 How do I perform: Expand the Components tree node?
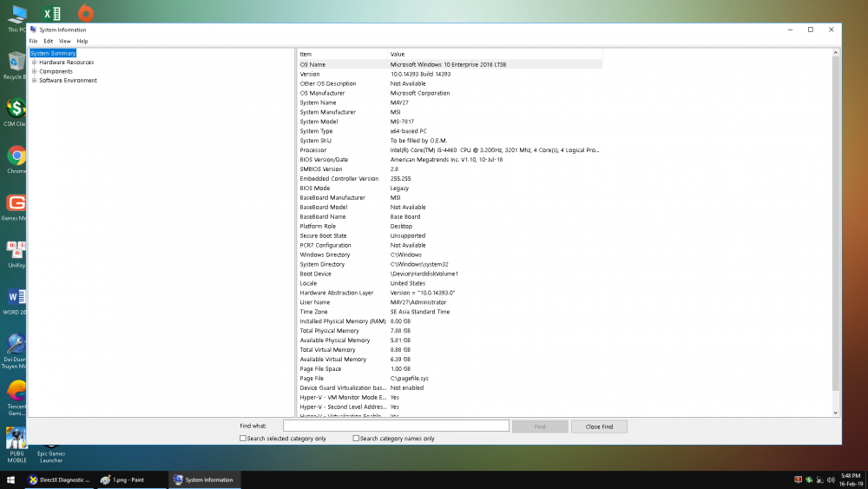coord(34,71)
